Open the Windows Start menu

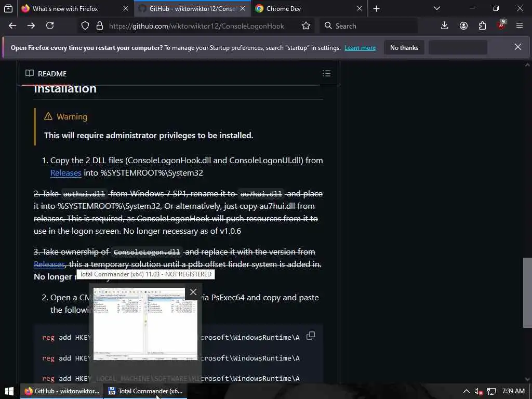pyautogui.click(x=9, y=391)
